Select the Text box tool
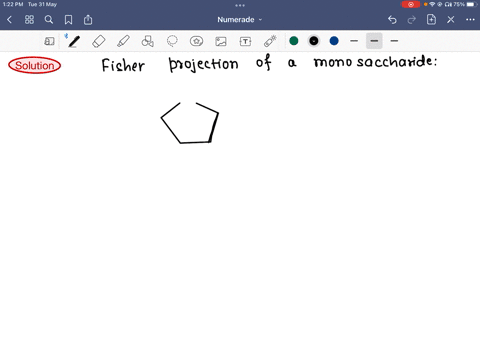The height and width of the screenshot is (360, 480). [x=245, y=41]
